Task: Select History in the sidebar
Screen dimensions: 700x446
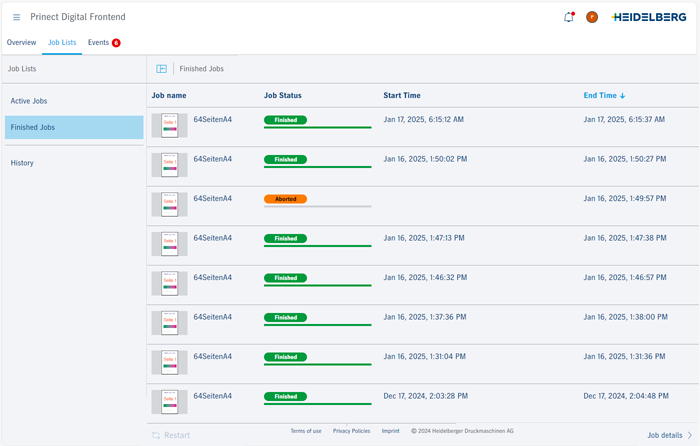Action: pyautogui.click(x=22, y=163)
